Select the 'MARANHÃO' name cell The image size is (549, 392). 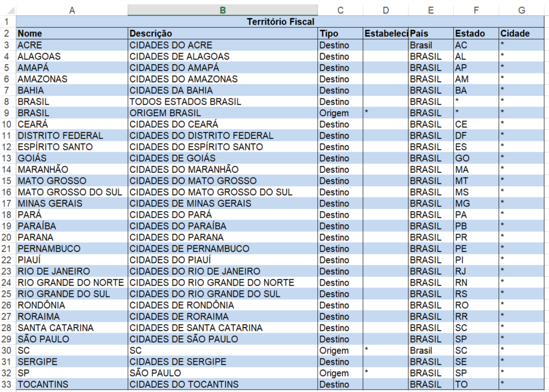(72, 169)
